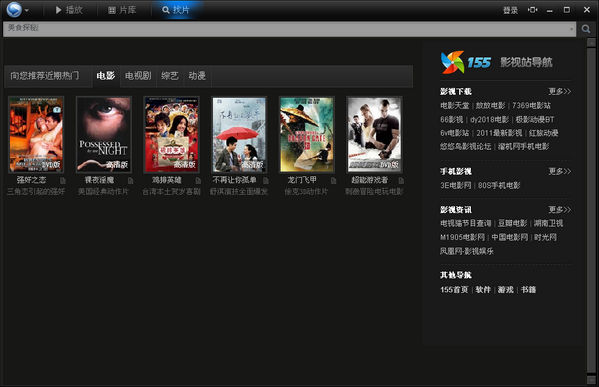
Task: Expand the search history dropdown arrow
Action: [x=572, y=29]
